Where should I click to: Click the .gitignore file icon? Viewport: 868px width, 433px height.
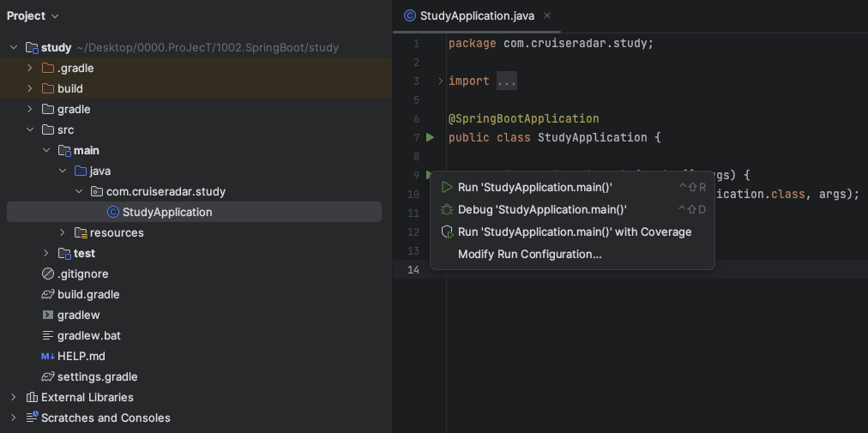(48, 274)
